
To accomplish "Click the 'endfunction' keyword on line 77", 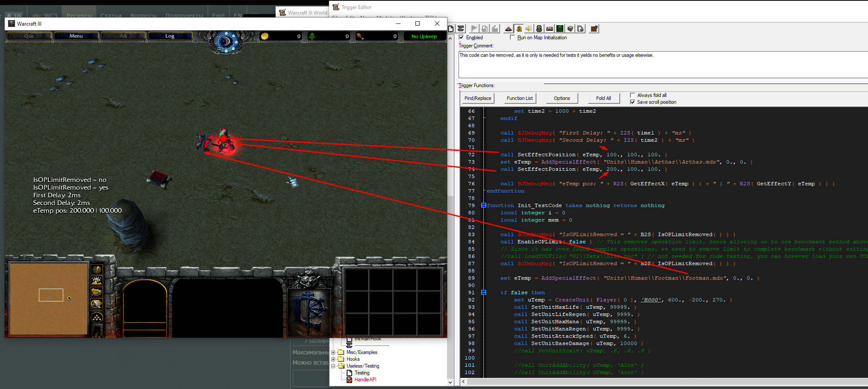I will pos(505,191).
